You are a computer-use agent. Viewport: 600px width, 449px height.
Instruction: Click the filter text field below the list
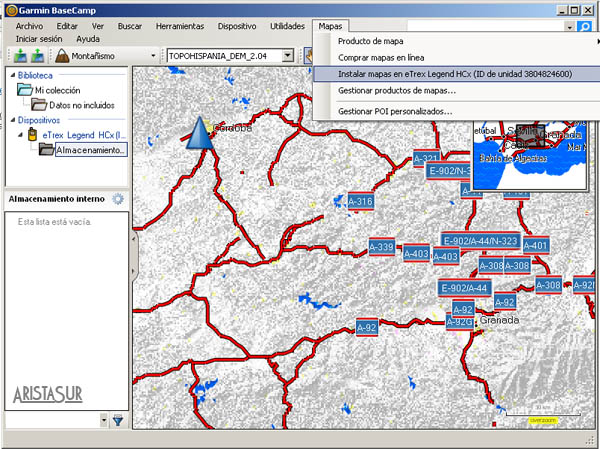[52, 420]
